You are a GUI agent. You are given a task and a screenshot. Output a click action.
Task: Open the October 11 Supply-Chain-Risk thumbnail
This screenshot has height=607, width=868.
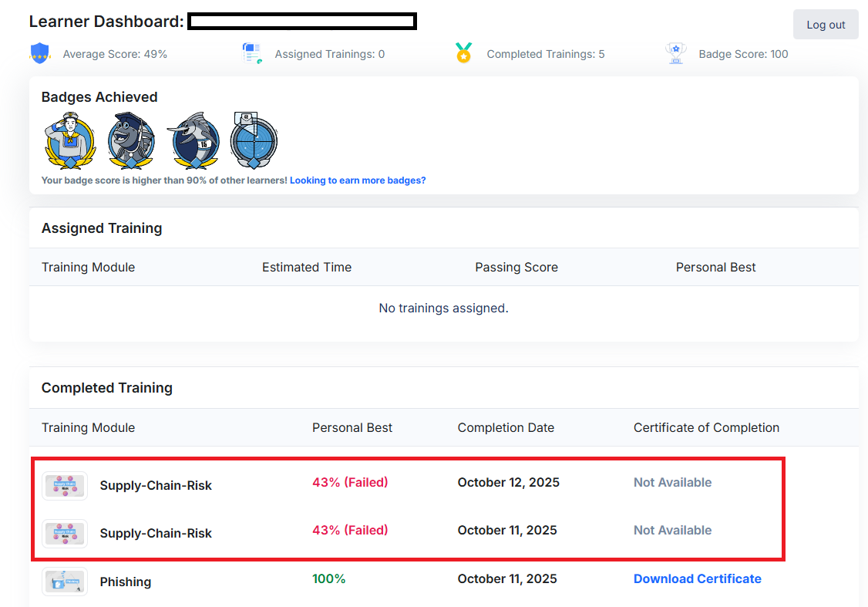click(65, 533)
